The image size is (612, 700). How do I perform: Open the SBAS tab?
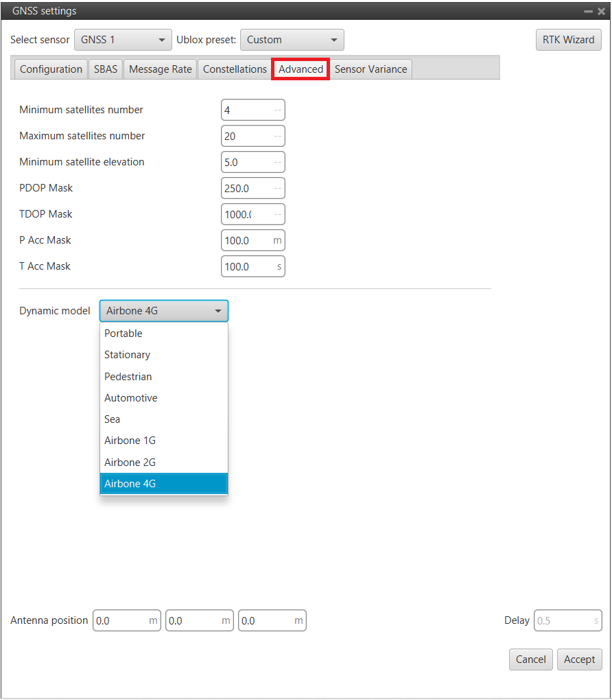[106, 69]
